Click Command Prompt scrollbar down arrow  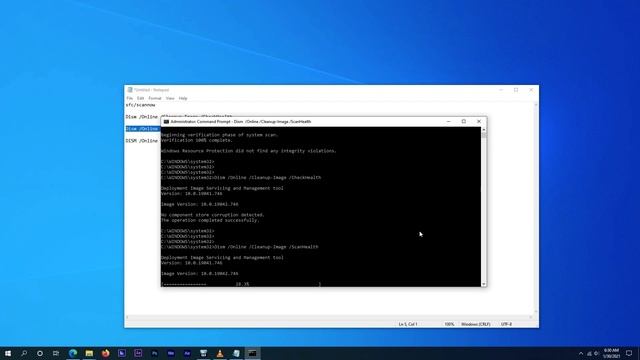click(484, 284)
